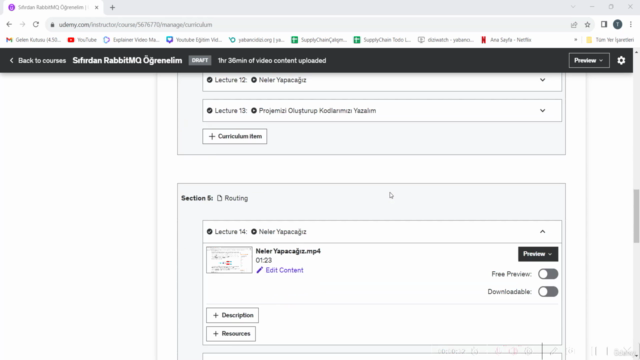
Task: Open the Chrome tab search chevron
Action: [x=573, y=7]
